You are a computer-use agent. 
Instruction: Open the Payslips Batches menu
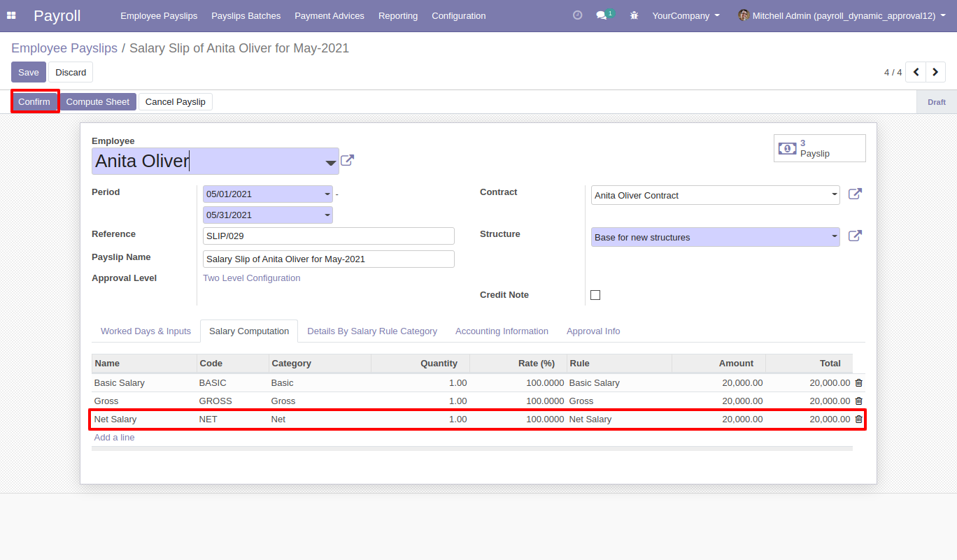(x=246, y=15)
